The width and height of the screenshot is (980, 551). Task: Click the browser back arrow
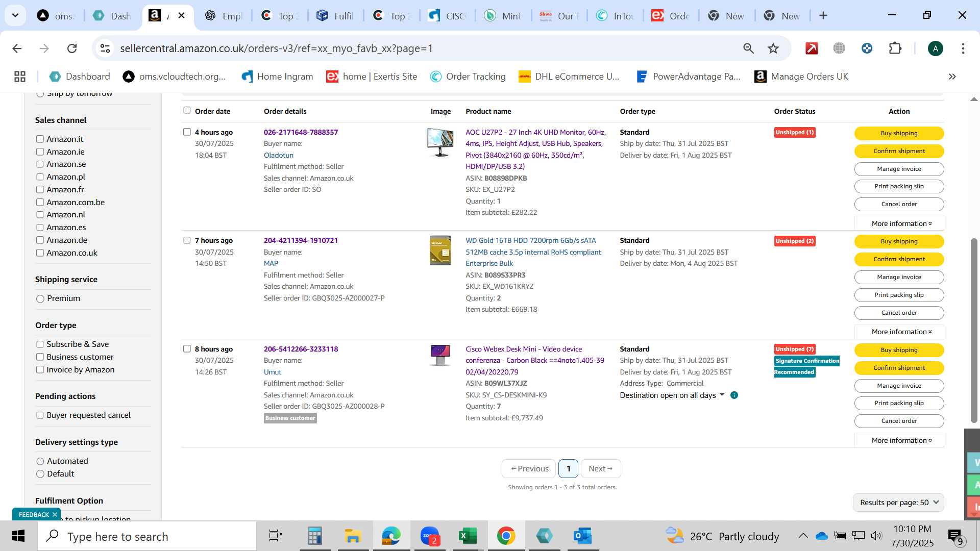click(x=17, y=48)
